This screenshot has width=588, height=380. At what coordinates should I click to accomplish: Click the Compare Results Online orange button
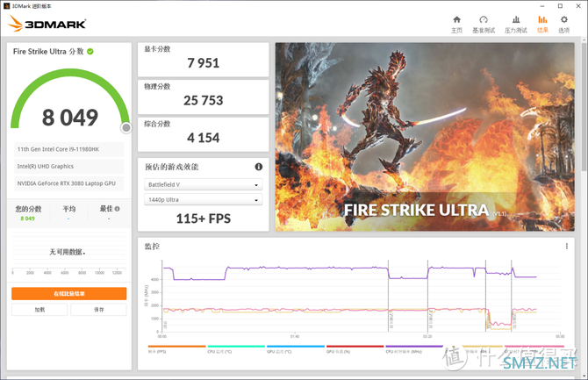pos(69,294)
